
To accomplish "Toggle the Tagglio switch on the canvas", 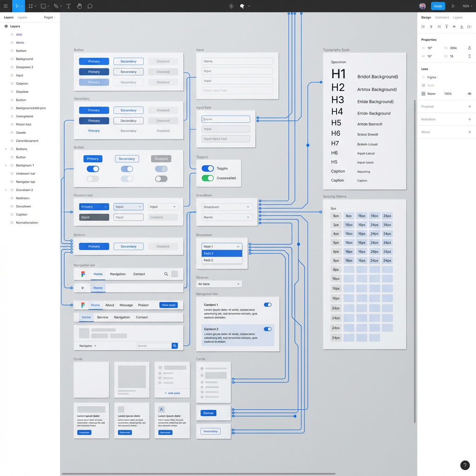I will click(208, 168).
